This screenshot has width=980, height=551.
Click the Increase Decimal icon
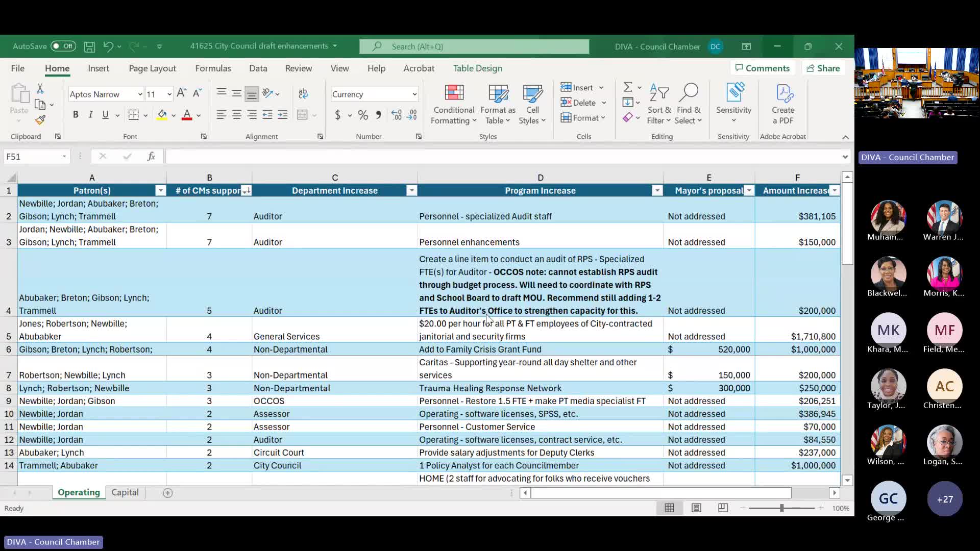397,115
